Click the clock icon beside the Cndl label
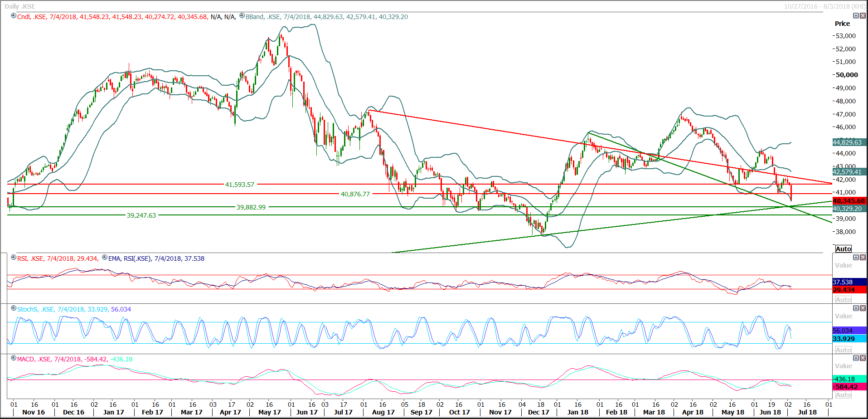The image size is (868, 419). [14, 16]
